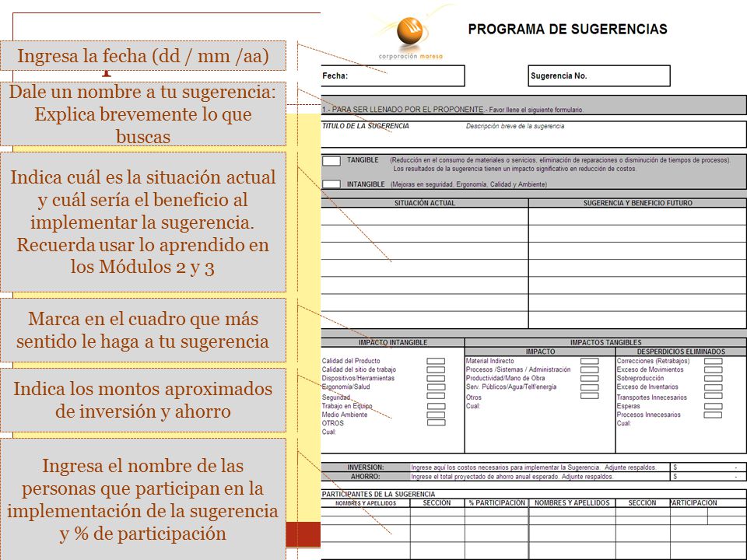
Task: Check the Exceso de Inventarios box
Action: click(714, 387)
